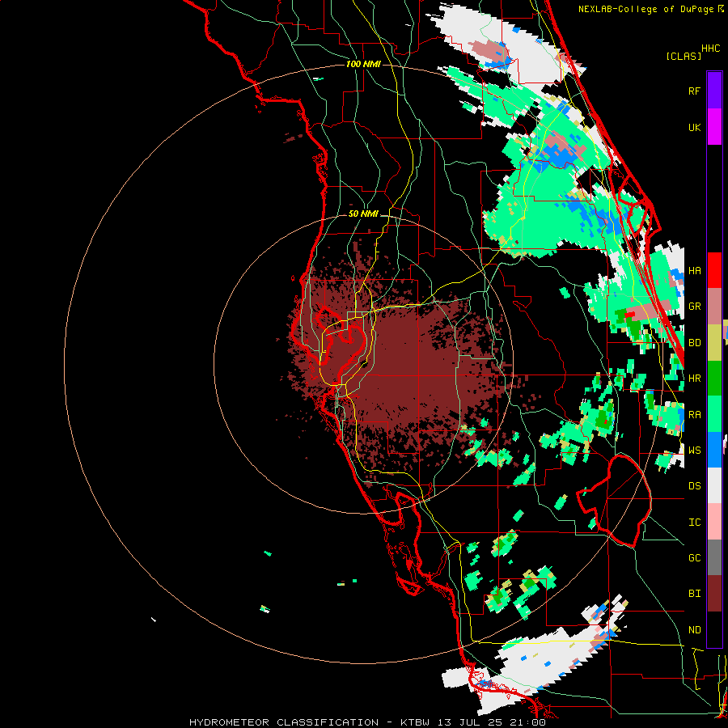Click the BI legend label
This screenshot has height=728, width=728.
(694, 594)
